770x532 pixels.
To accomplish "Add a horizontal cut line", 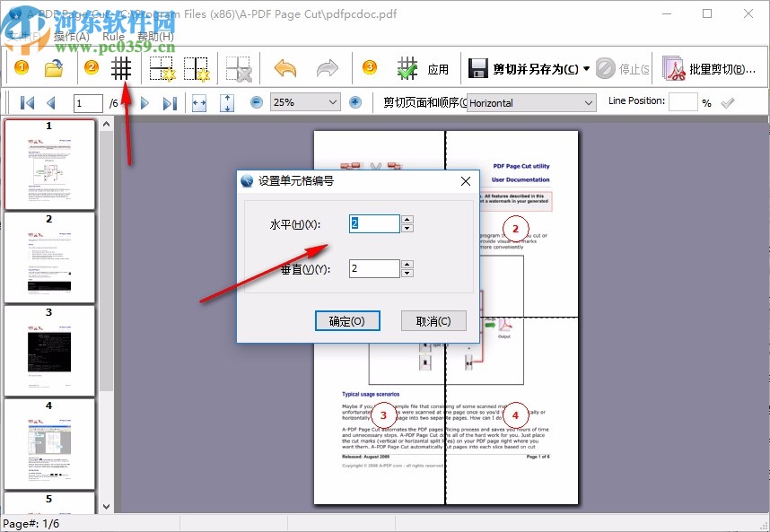I will 160,67.
